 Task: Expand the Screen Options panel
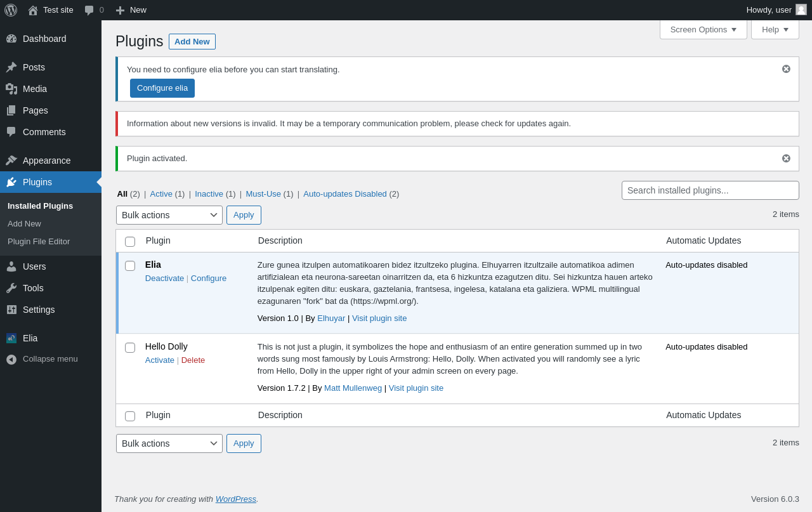click(x=703, y=29)
